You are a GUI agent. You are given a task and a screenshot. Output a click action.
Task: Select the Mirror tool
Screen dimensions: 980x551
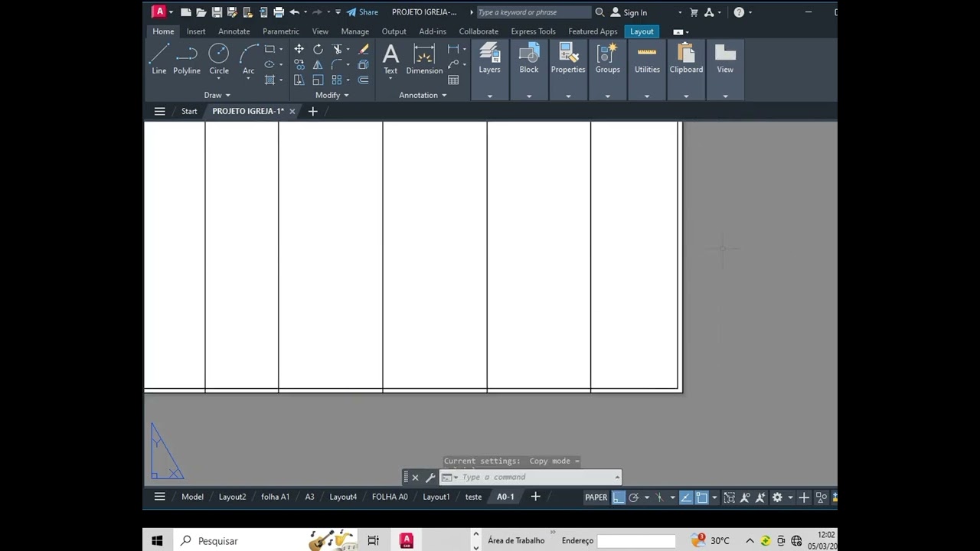pos(318,64)
